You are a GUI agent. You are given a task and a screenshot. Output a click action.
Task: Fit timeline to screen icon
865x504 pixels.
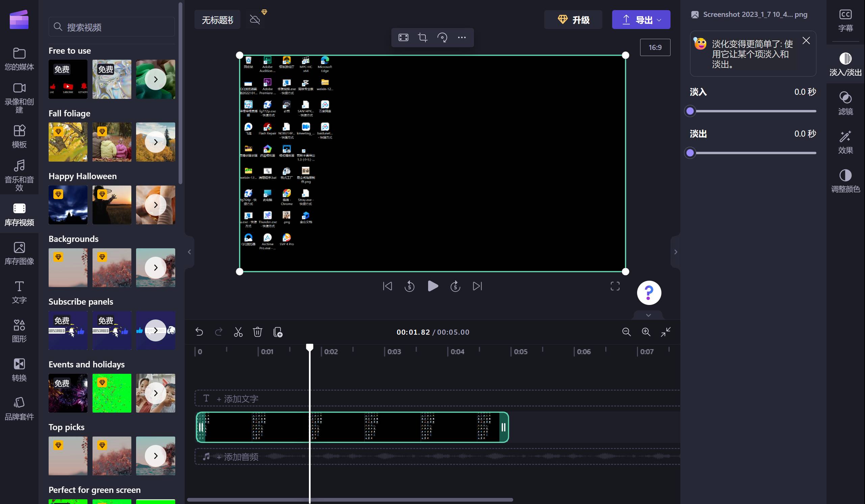(x=665, y=332)
